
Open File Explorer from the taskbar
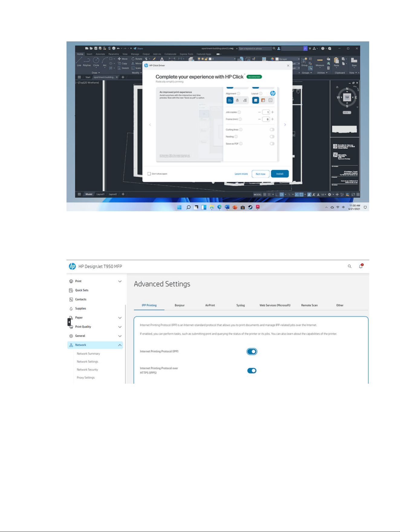tap(212, 207)
